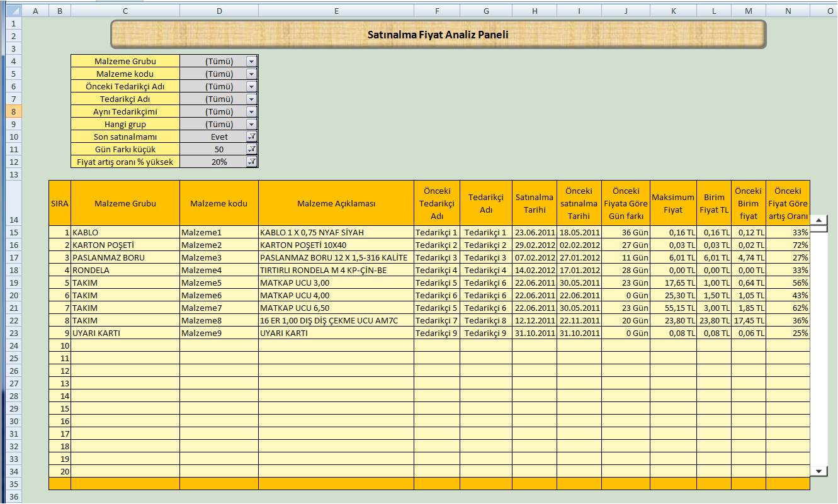Click the table scrollbar up arrow
The width and height of the screenshot is (838, 504).
point(818,220)
